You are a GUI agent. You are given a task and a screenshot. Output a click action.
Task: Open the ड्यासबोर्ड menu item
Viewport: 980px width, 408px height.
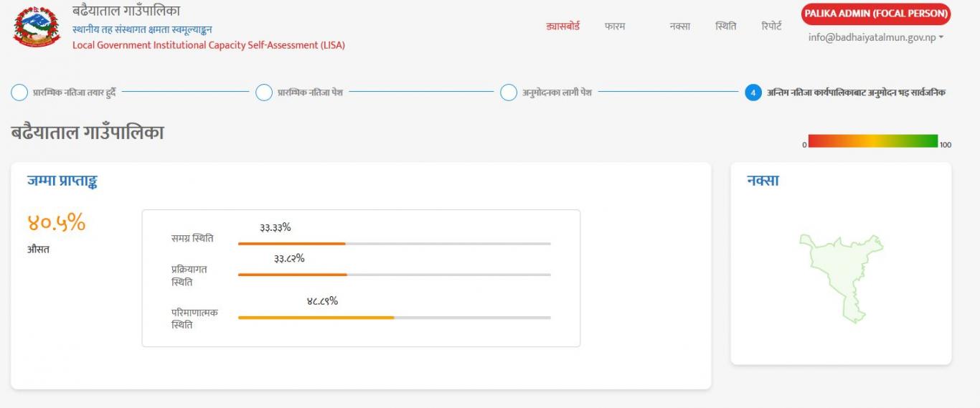pyautogui.click(x=562, y=26)
